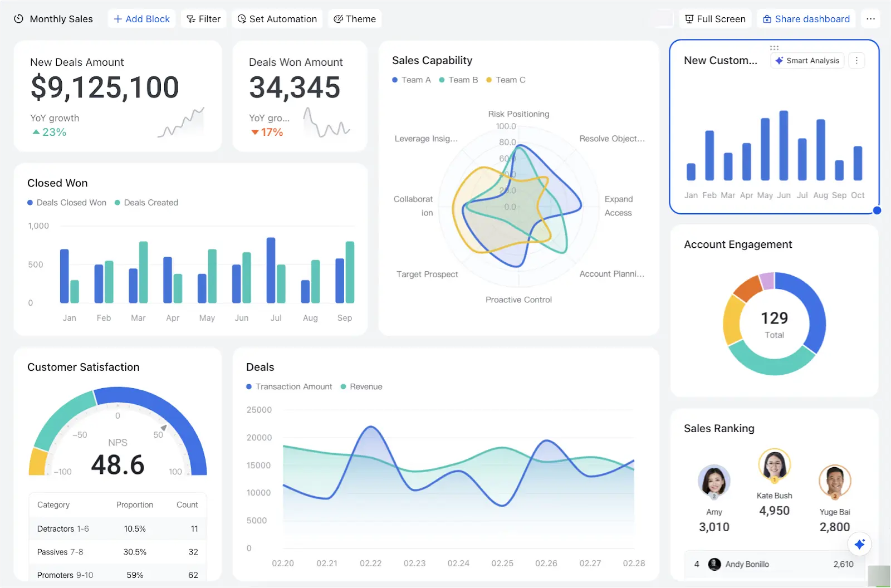
Task: Select the Filter funnel icon
Action: click(190, 19)
